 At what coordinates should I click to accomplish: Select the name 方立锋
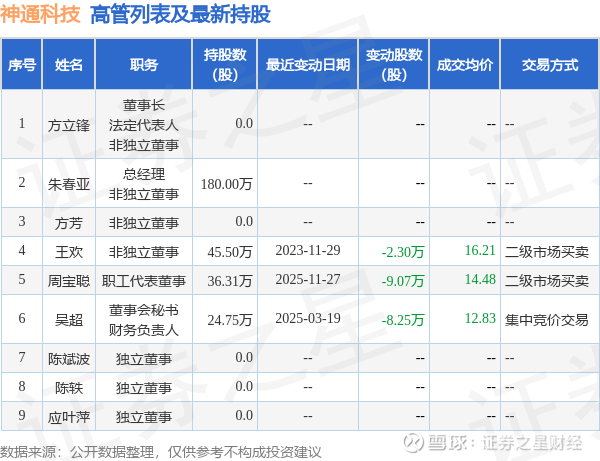point(68,125)
